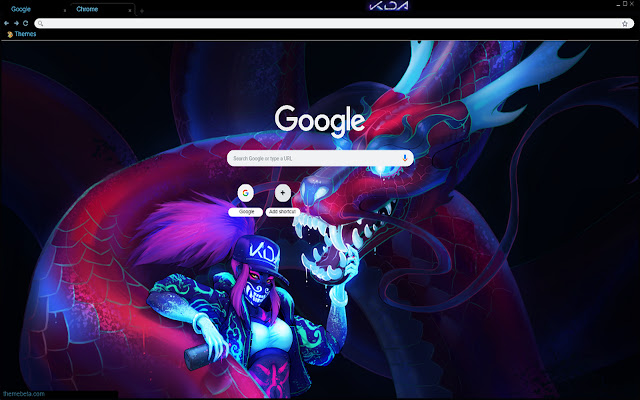Image resolution: width=640 pixels, height=400 pixels.
Task: Go forward with the forward arrow
Action: (x=16, y=23)
